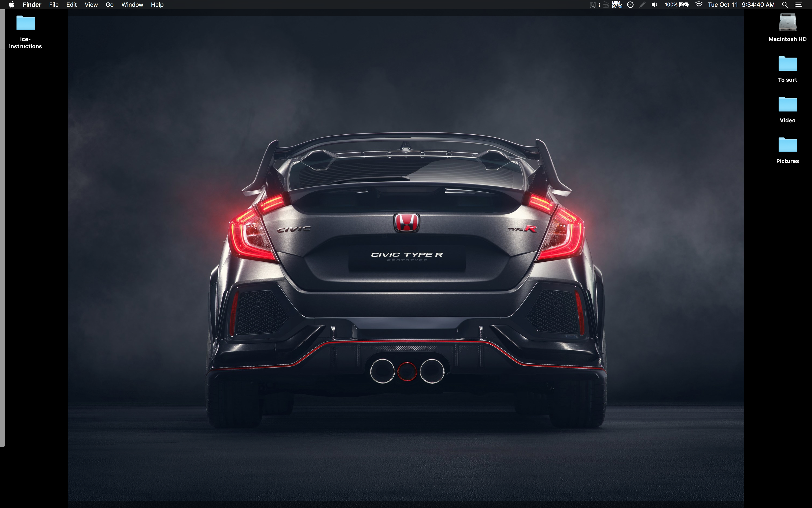Screen dimensions: 812x508
Task: Open Spotlight search magnifier
Action: (x=785, y=5)
